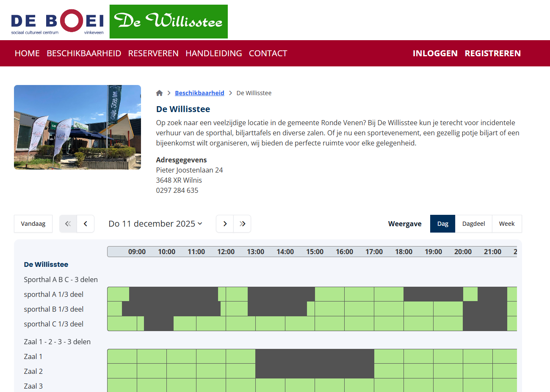The height and width of the screenshot is (392, 550).
Task: Click the Registreren link
Action: pos(492,53)
